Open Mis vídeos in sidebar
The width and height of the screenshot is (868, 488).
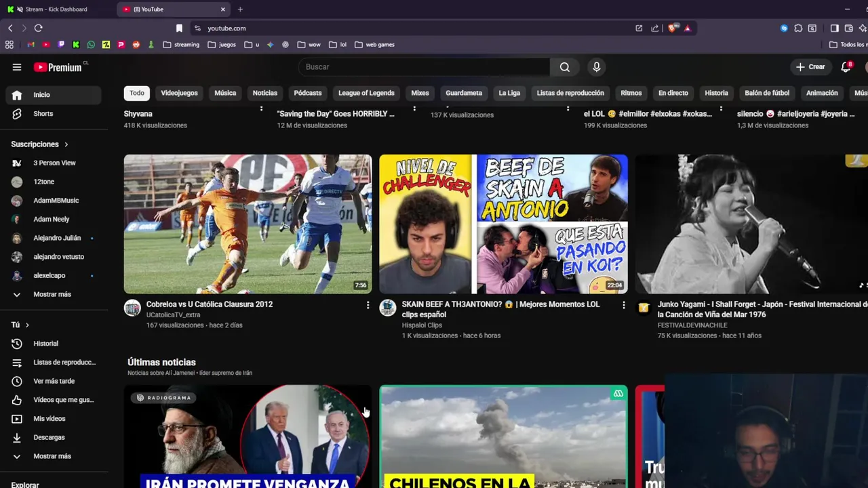coord(54,419)
